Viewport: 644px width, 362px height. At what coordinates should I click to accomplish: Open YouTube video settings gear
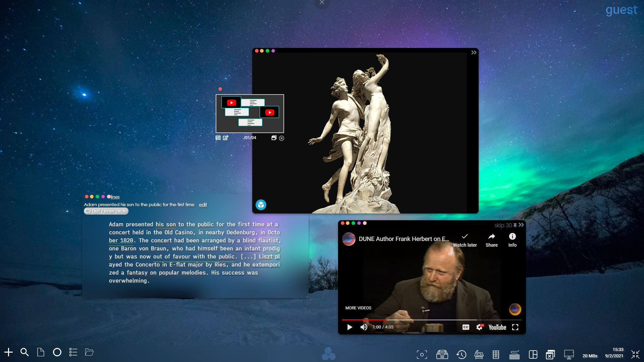coord(479,327)
